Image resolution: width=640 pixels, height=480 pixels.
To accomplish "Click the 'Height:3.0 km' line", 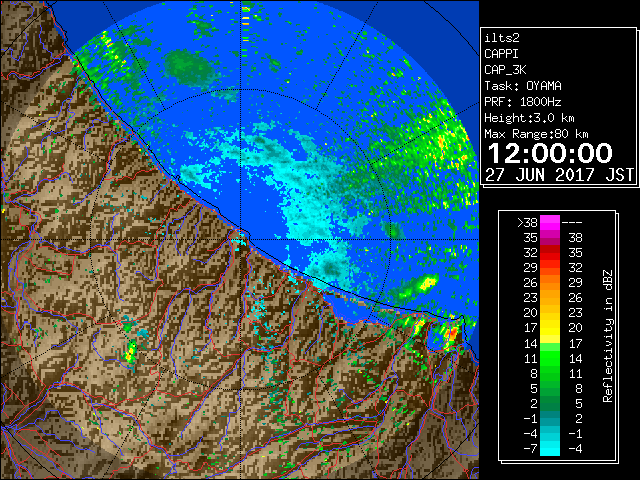I will tap(529, 118).
